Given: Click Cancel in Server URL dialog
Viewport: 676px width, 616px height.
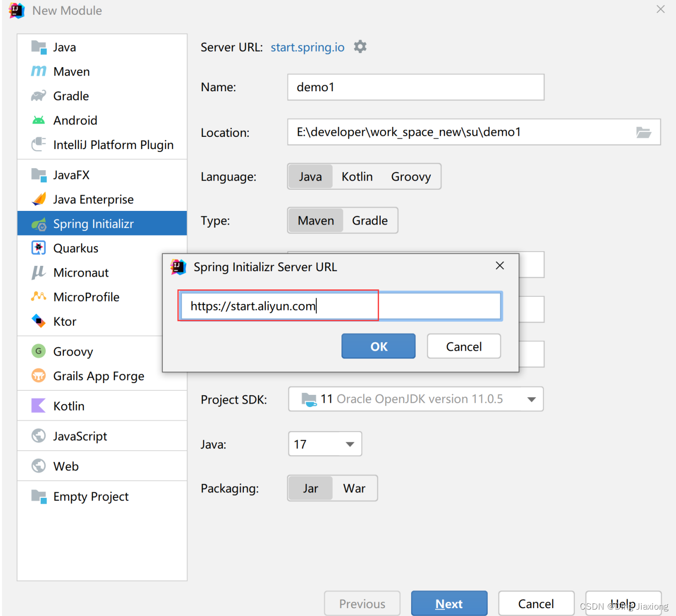Looking at the screenshot, I should click(464, 346).
